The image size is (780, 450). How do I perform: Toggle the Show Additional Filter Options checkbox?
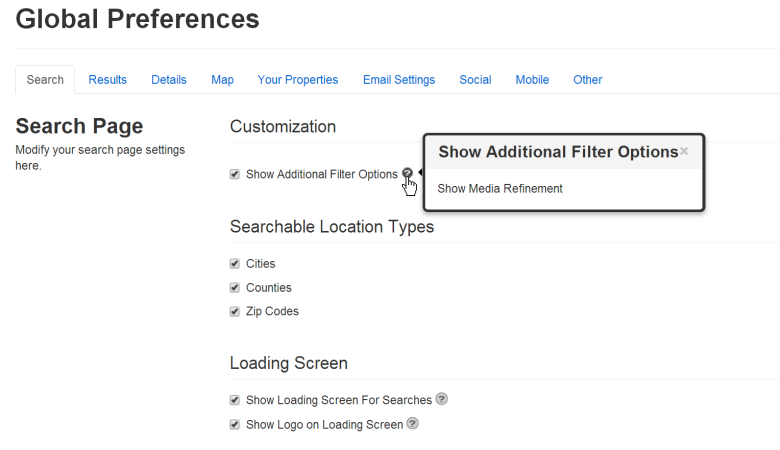(x=235, y=174)
